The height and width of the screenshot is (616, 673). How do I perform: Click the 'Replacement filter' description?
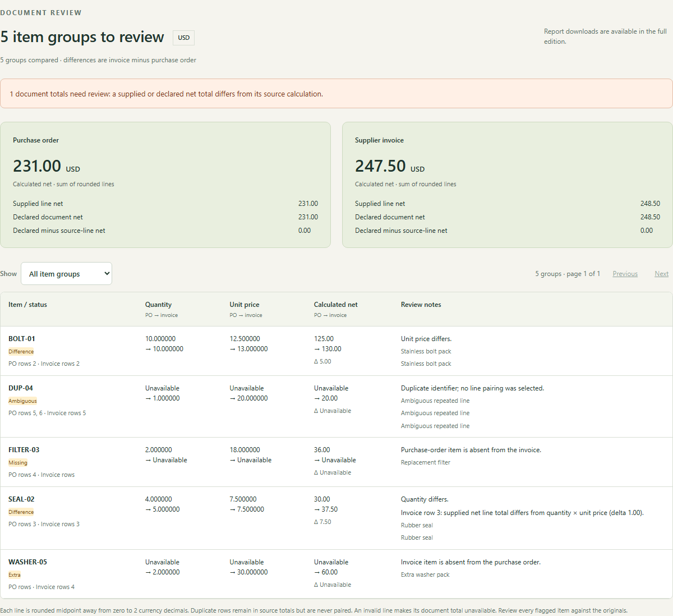pyautogui.click(x=426, y=463)
